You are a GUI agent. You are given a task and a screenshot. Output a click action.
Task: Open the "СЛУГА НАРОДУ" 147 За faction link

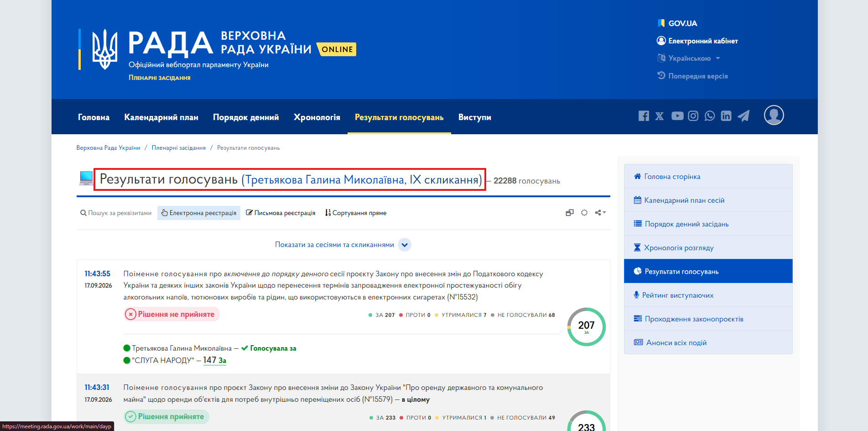[214, 360]
